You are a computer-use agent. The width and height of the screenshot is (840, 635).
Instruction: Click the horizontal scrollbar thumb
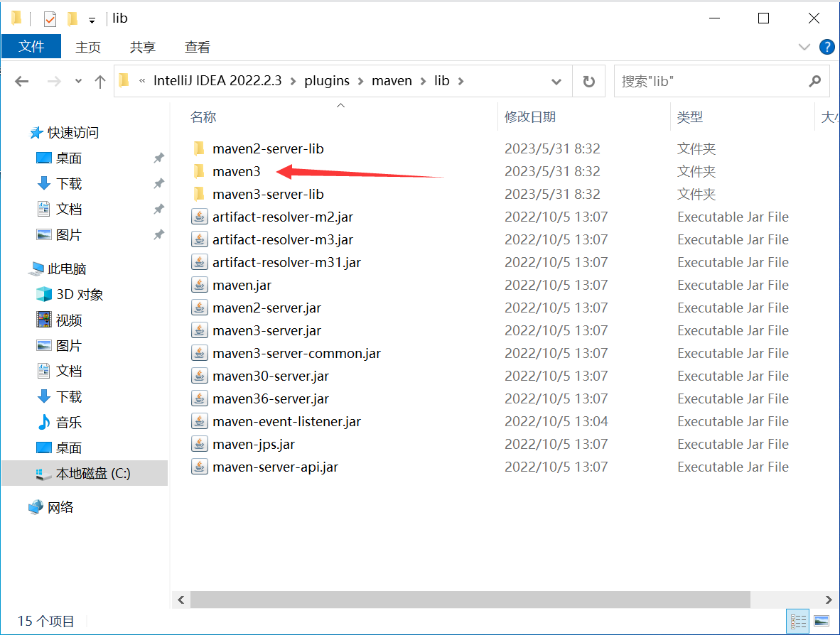click(x=470, y=599)
